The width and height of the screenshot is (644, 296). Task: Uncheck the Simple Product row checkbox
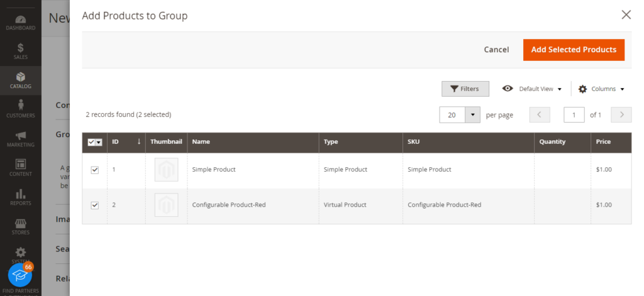click(95, 170)
